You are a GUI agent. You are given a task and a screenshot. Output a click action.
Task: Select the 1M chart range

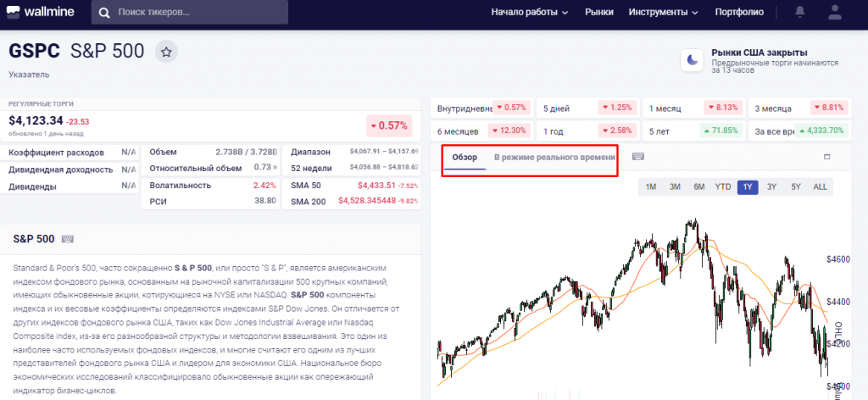(651, 186)
